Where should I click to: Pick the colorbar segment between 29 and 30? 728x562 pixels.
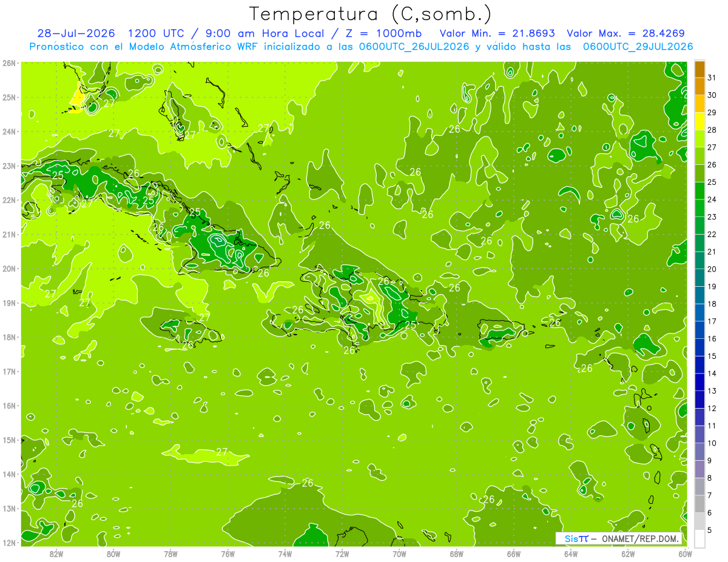[x=700, y=104]
